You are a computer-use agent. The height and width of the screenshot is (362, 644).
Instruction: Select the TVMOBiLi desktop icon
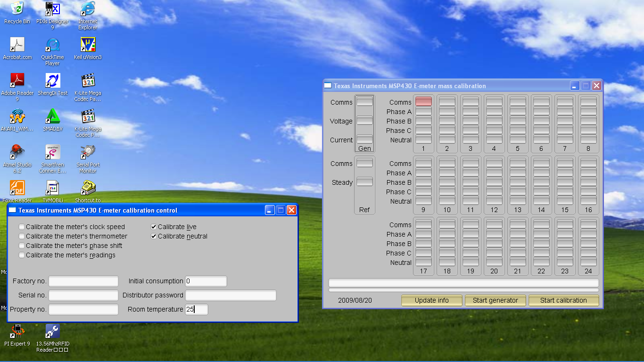point(52,191)
